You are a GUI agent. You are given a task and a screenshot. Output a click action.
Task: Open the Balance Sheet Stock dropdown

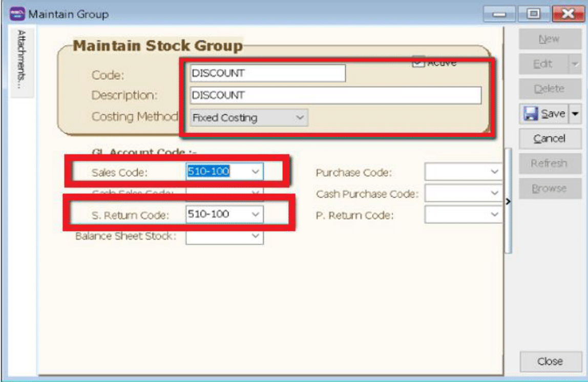click(256, 236)
